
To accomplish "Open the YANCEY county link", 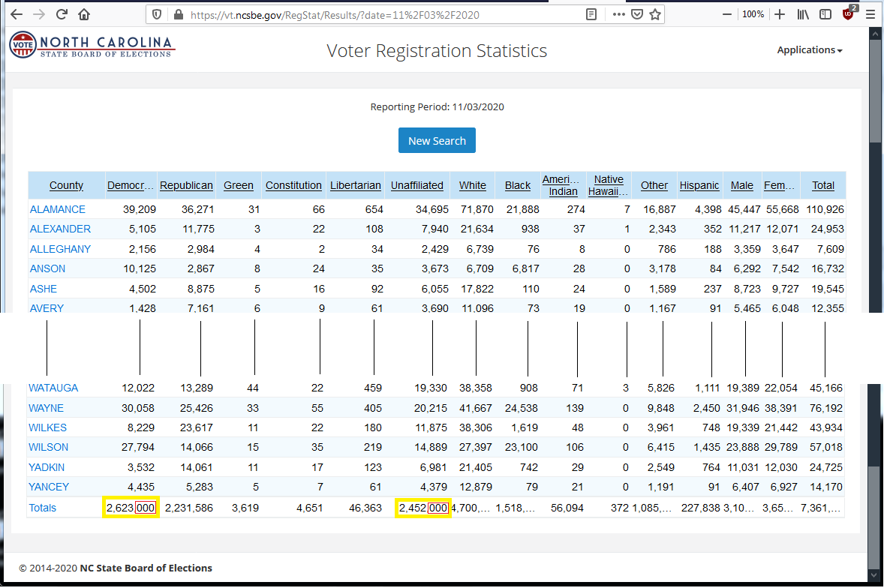I will [49, 487].
